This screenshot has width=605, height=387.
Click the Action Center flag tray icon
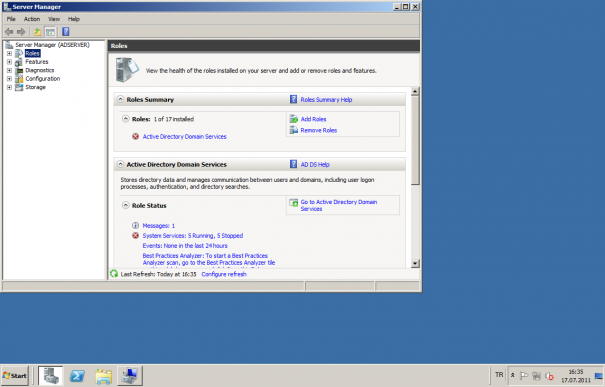(524, 375)
